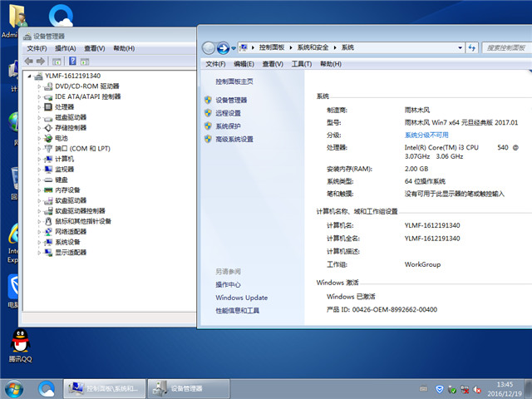Click the security shield tray icon
Viewport: 532px width, 399px height.
pyautogui.click(x=440, y=389)
